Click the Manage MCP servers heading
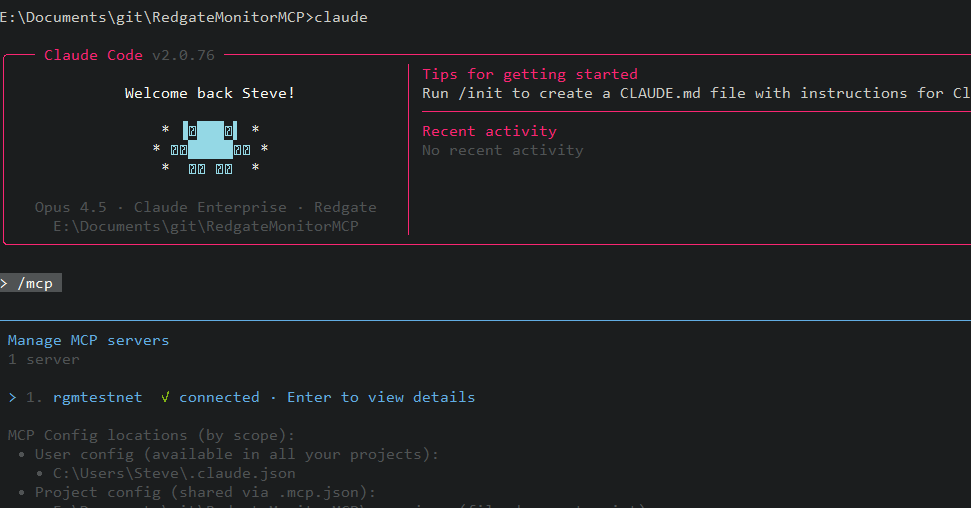The image size is (971, 508). [x=88, y=340]
